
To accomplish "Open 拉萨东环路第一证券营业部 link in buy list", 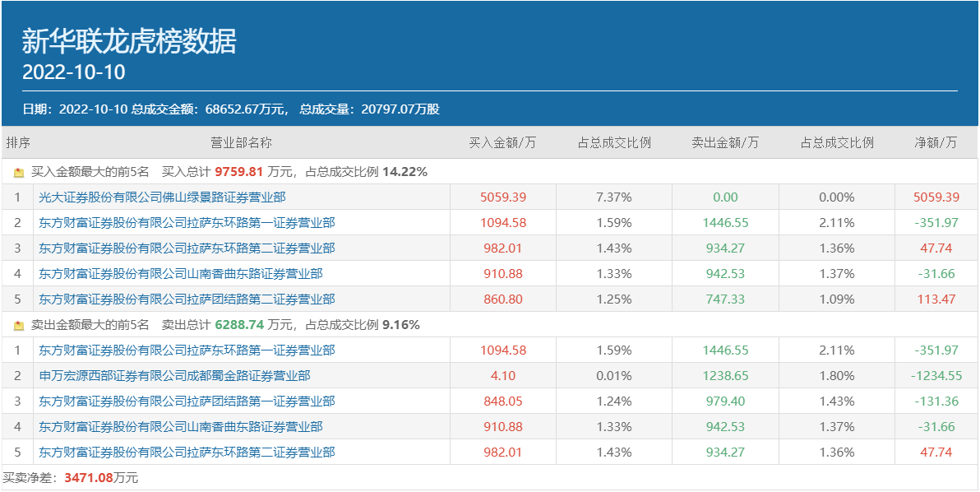I will point(187,223).
